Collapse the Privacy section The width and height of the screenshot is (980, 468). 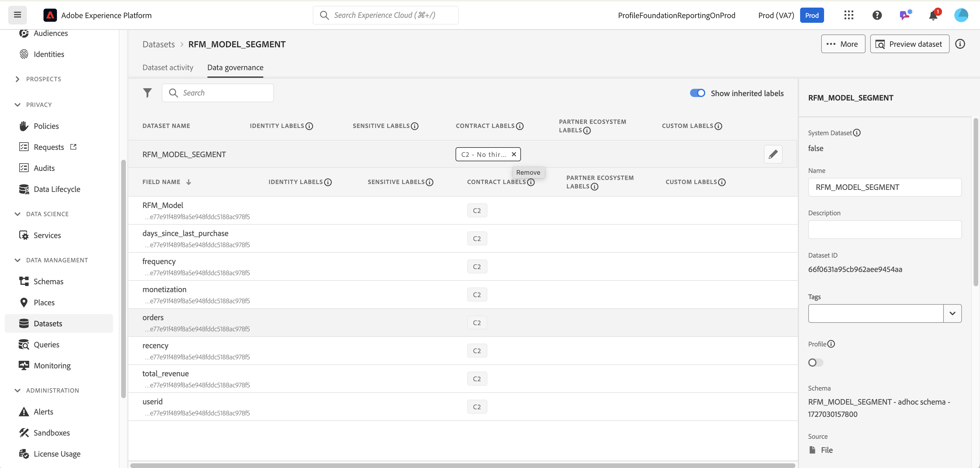pyautogui.click(x=18, y=105)
